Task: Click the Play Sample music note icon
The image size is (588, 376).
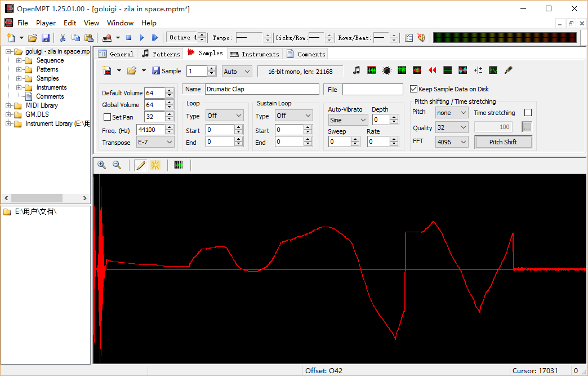Action: [356, 70]
